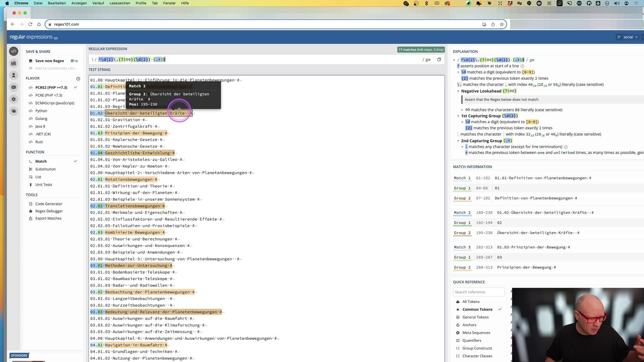Image resolution: width=644 pixels, height=362 pixels.
Task: Open Export Matches tool
Action: (48, 218)
